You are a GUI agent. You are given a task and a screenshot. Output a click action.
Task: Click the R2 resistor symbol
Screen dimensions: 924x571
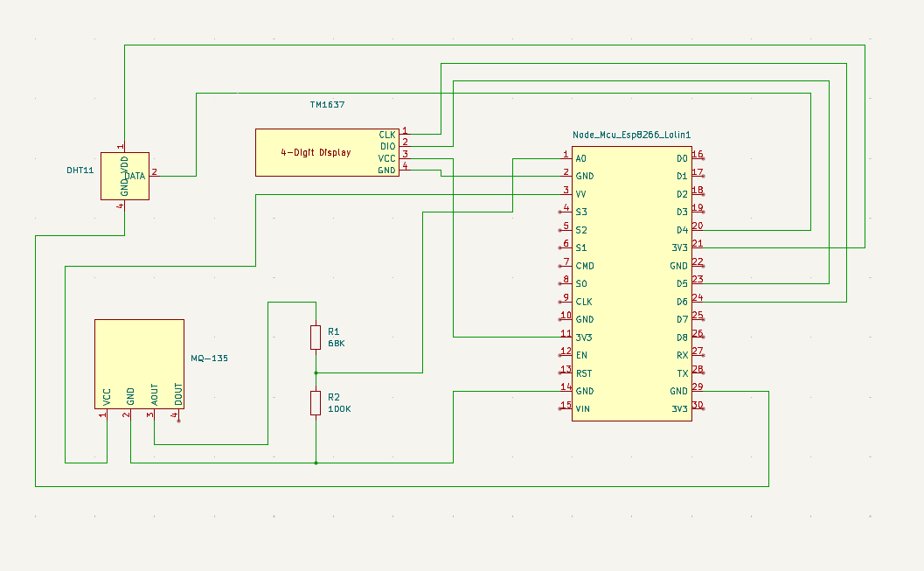coord(316,403)
